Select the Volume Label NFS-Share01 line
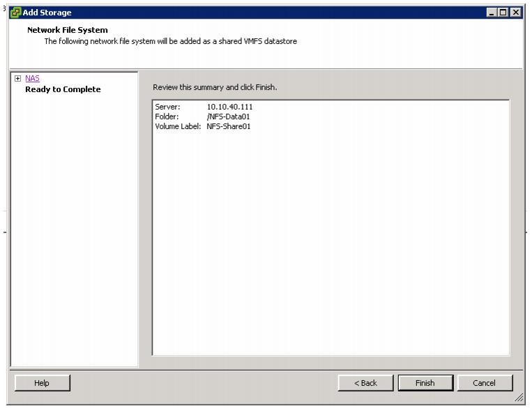The image size is (532, 413). pyautogui.click(x=203, y=126)
